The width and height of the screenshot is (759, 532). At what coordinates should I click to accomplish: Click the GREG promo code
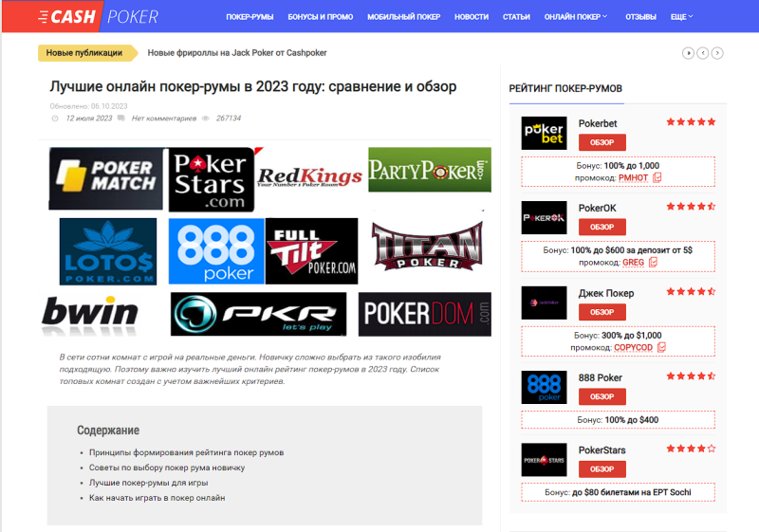click(633, 263)
